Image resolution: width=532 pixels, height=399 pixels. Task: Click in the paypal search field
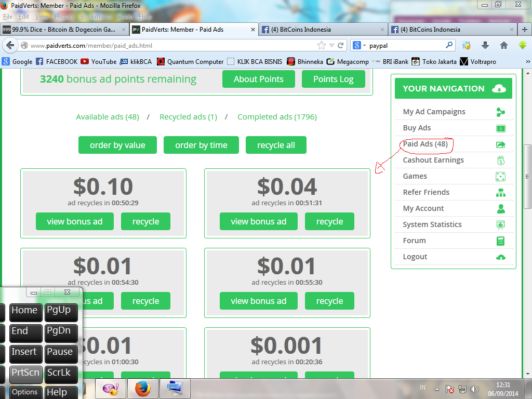click(x=405, y=45)
